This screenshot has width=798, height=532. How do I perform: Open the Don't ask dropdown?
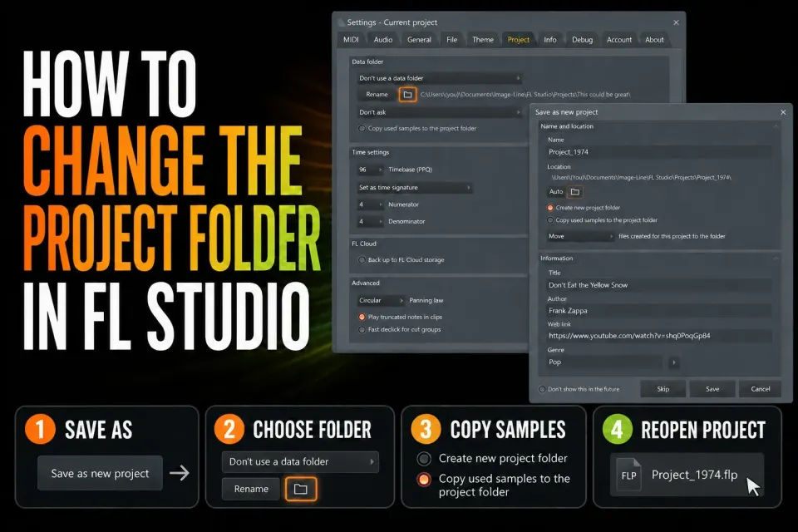click(x=440, y=112)
